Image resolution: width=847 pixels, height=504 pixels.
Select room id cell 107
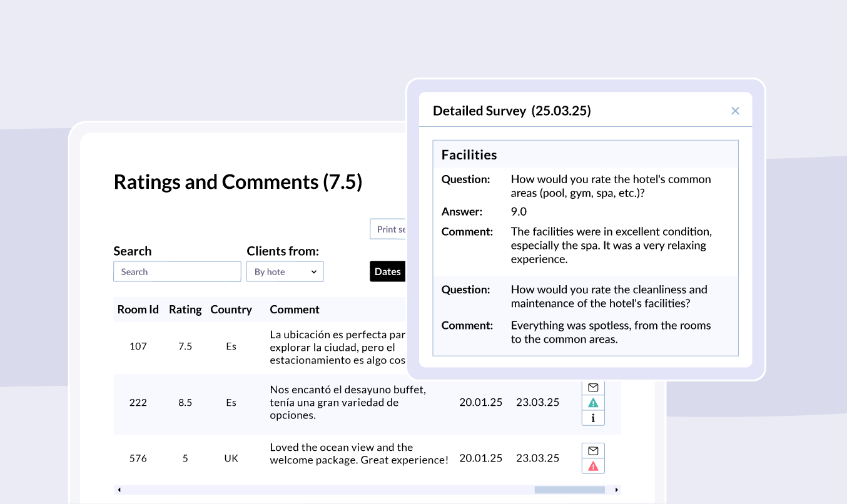(x=138, y=346)
